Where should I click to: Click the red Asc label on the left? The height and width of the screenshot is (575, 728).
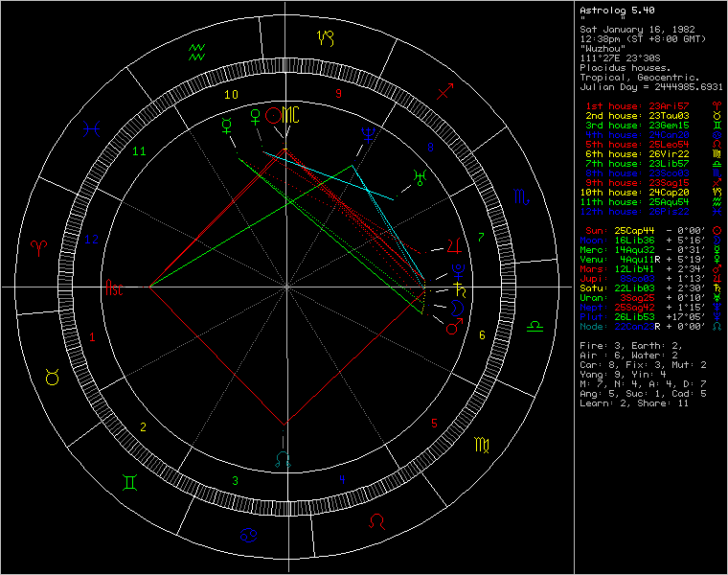pos(115,287)
